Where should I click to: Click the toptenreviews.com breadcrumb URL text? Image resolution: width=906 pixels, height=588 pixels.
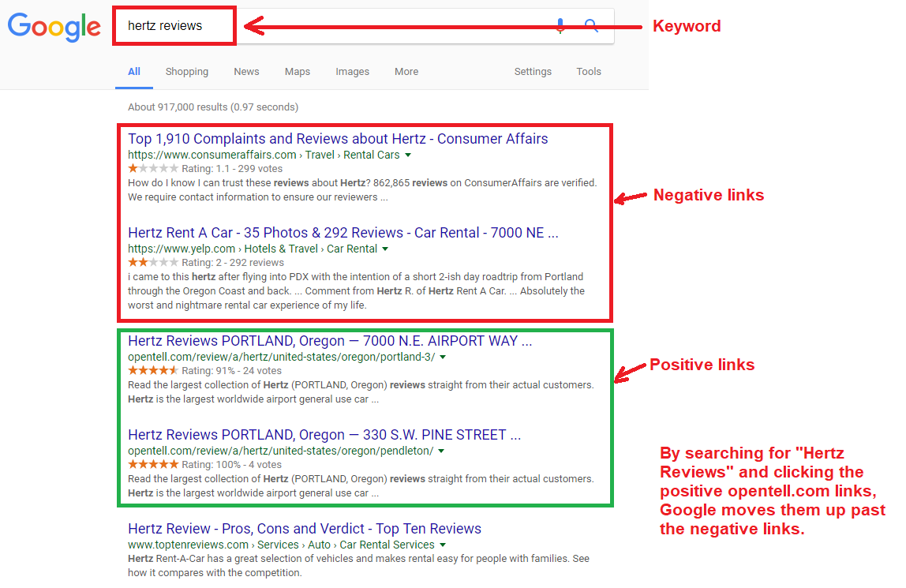[x=281, y=545]
